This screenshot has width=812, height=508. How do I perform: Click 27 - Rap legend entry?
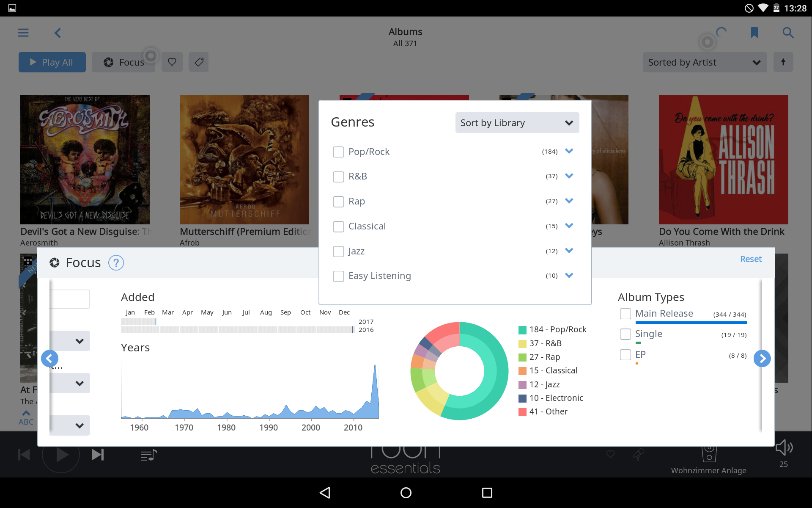coord(539,357)
